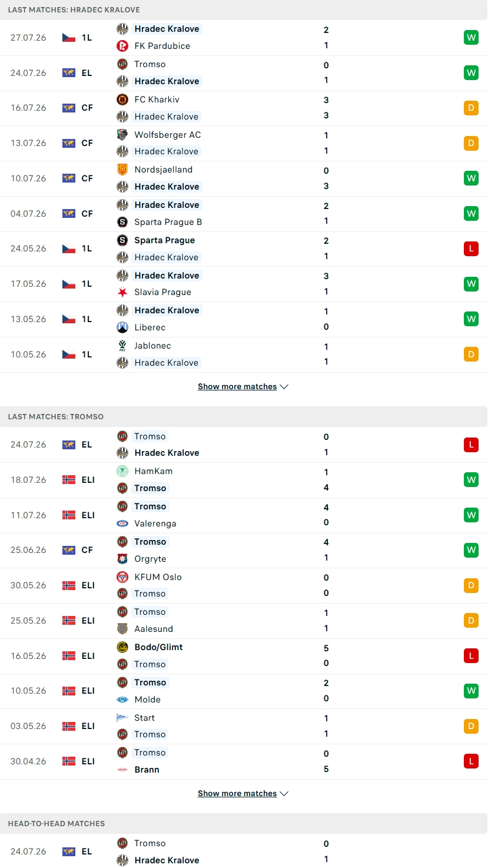The image size is (488, 868).
Task: Click the Jablonec team crest
Action: coord(122,346)
